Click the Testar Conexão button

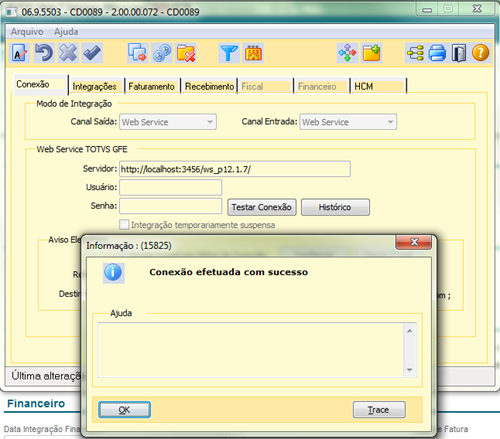point(262,207)
